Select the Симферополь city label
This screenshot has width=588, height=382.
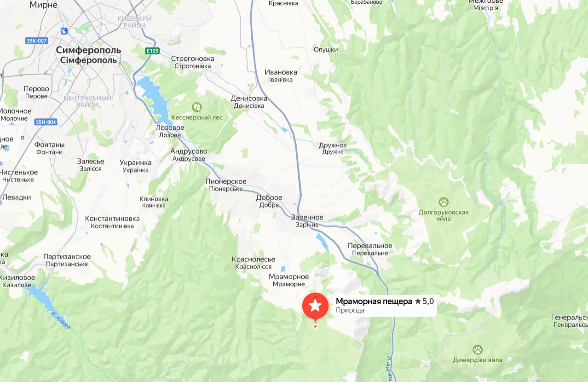88,50
